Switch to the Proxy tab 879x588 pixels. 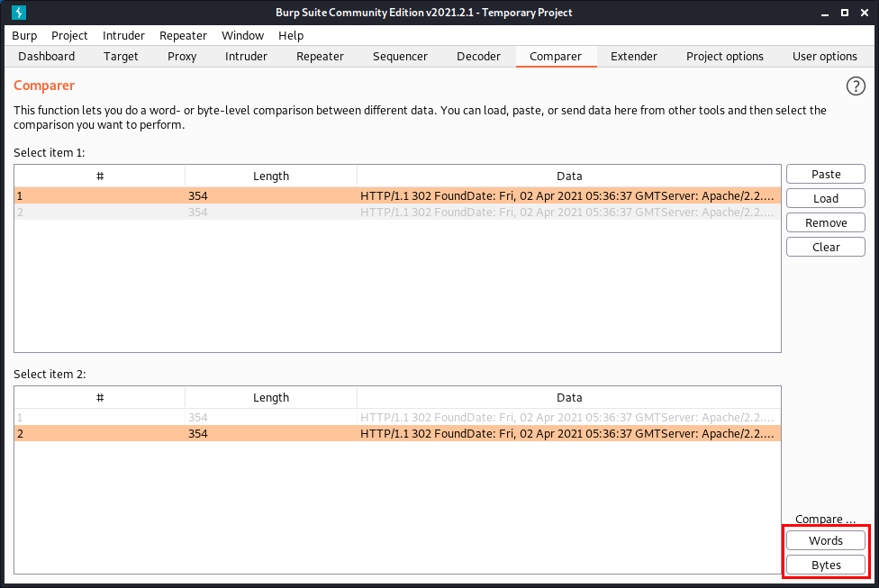pyautogui.click(x=182, y=56)
